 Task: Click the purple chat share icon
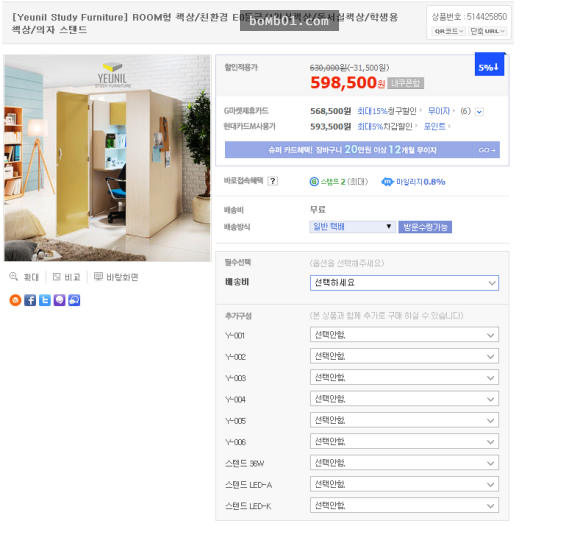(x=60, y=300)
